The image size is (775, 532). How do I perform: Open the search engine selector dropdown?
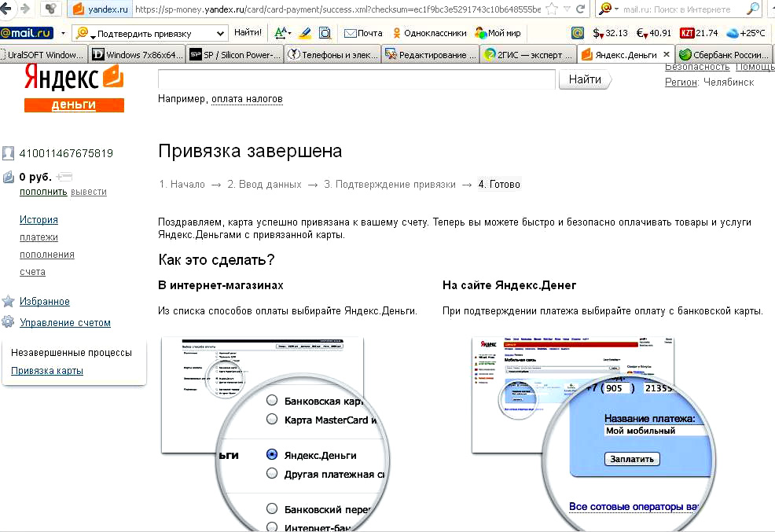click(608, 9)
